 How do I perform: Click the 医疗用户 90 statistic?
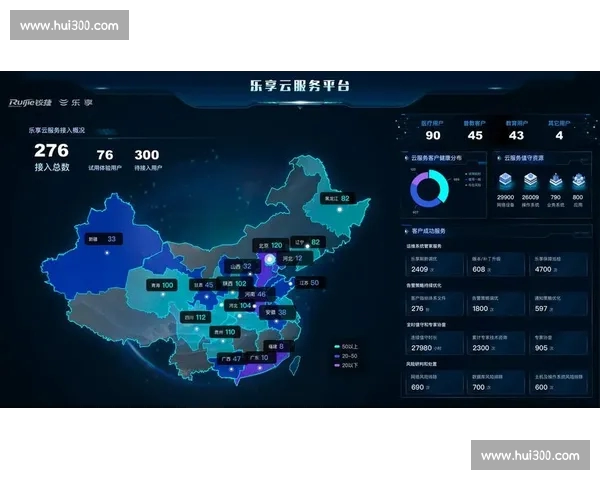(x=432, y=131)
